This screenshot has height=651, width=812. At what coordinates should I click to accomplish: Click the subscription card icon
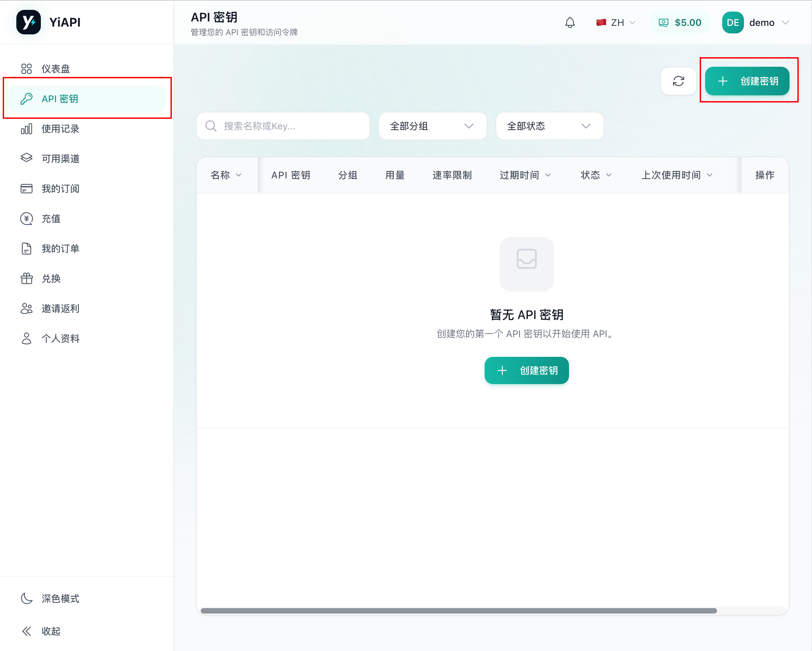pos(26,188)
